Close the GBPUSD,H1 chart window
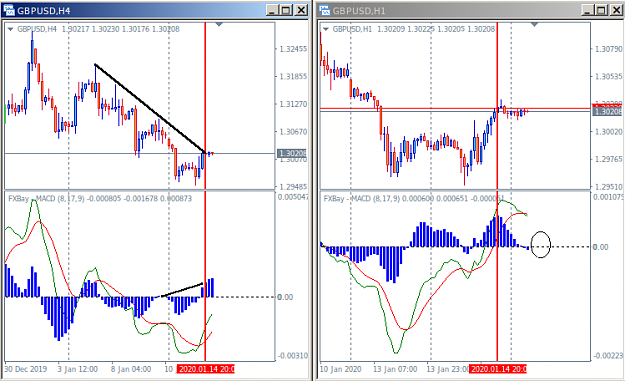Viewport: 625px width, 381px height. pos(616,10)
